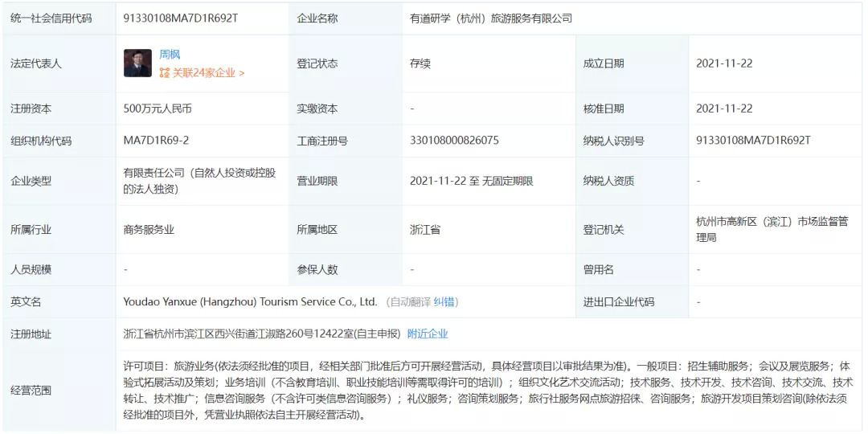
Task: Click the taxpayer ID value under 纳税人识别号
Action: coord(753,141)
